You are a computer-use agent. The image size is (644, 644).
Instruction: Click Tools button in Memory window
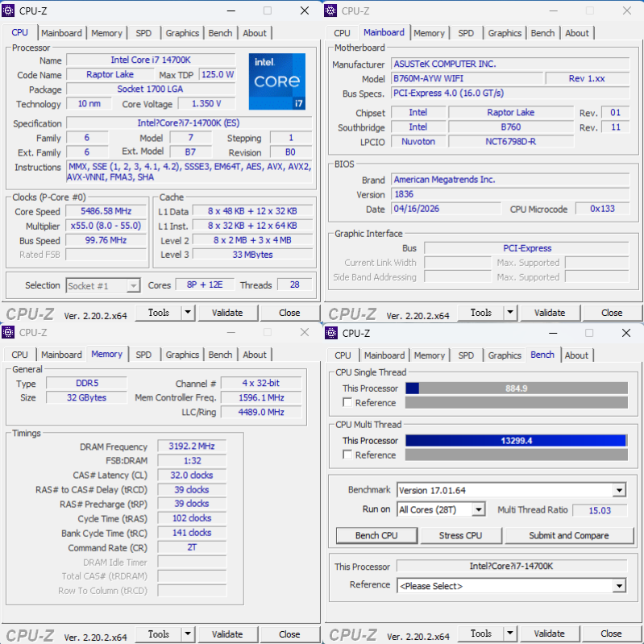point(159,634)
